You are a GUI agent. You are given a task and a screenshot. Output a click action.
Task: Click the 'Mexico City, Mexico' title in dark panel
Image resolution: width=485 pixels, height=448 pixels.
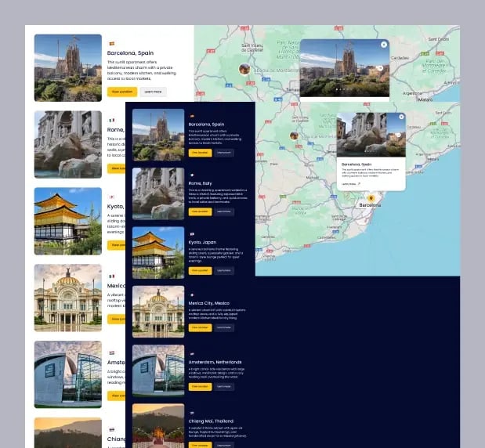click(x=209, y=303)
